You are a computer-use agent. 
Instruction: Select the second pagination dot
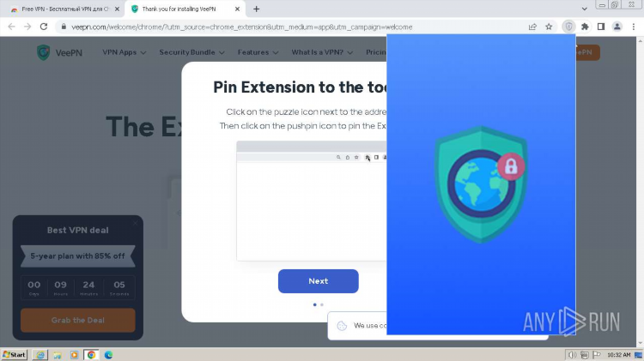322,304
